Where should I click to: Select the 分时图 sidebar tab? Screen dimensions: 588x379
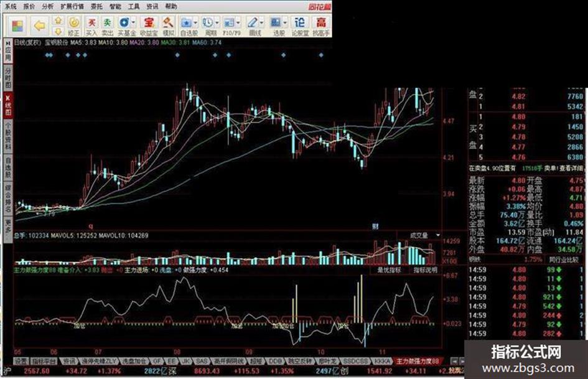(8, 78)
